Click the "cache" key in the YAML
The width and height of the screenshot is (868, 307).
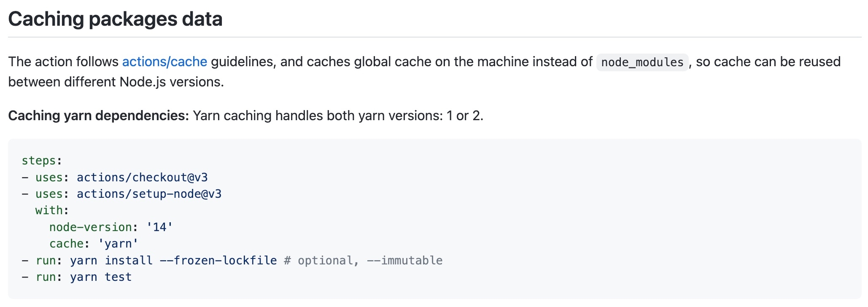click(x=66, y=244)
